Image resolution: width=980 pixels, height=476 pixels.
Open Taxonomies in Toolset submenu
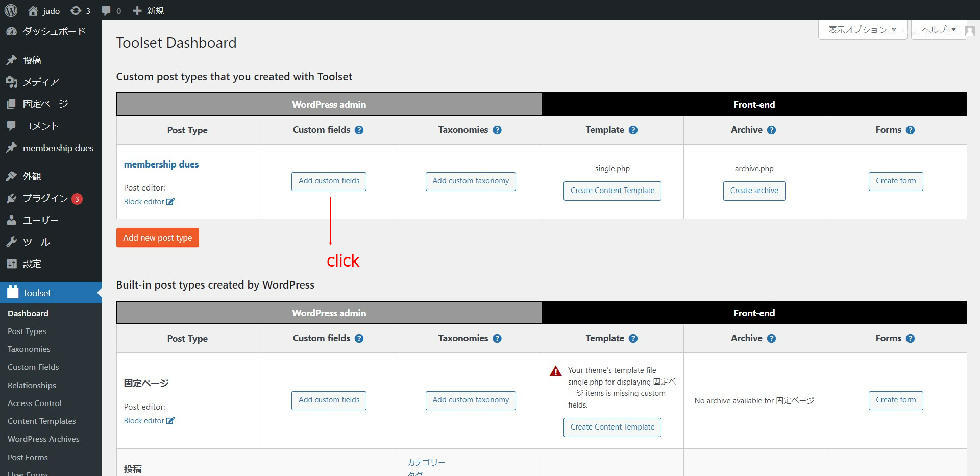(x=29, y=349)
